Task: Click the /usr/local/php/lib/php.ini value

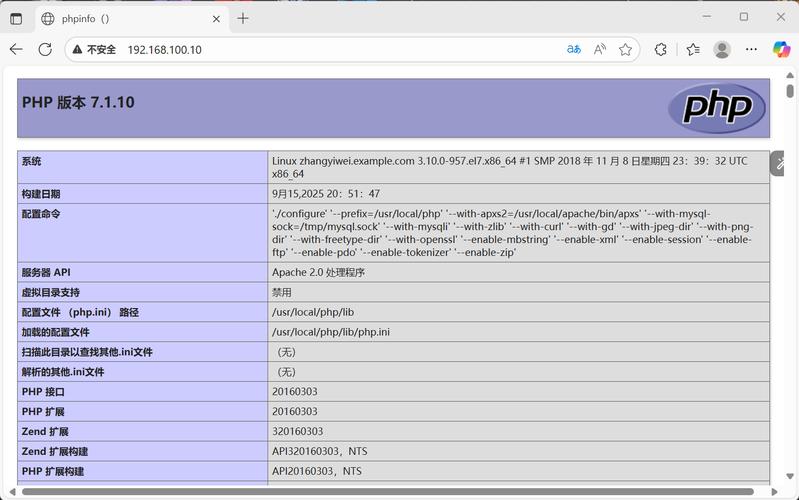Action: coord(331,332)
